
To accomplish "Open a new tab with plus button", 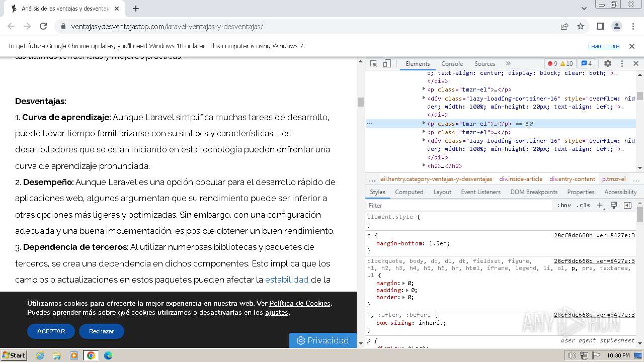I will 136,9.
